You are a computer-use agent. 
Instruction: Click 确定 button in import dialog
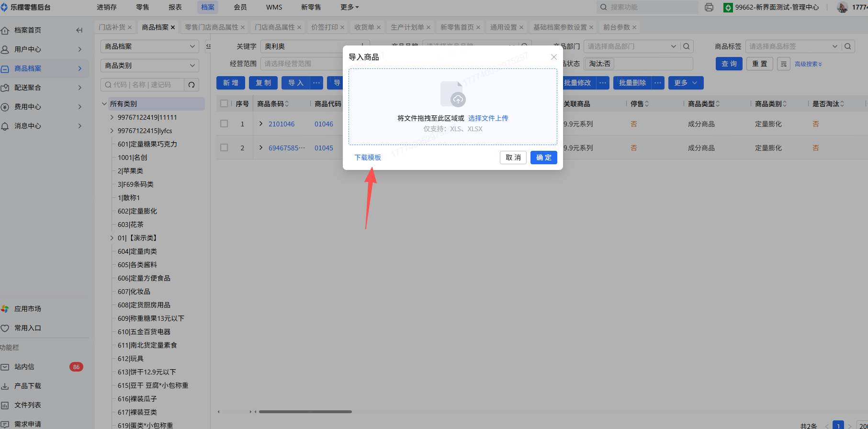click(x=544, y=158)
